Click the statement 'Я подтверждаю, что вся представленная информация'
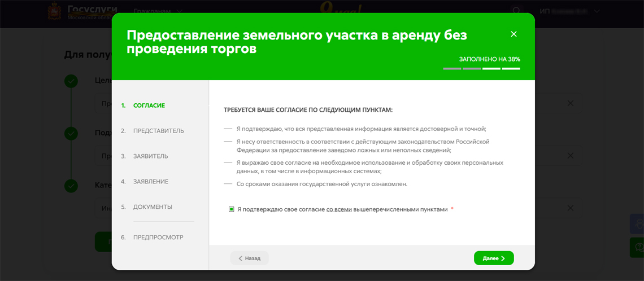This screenshot has width=644, height=281. coord(362,129)
